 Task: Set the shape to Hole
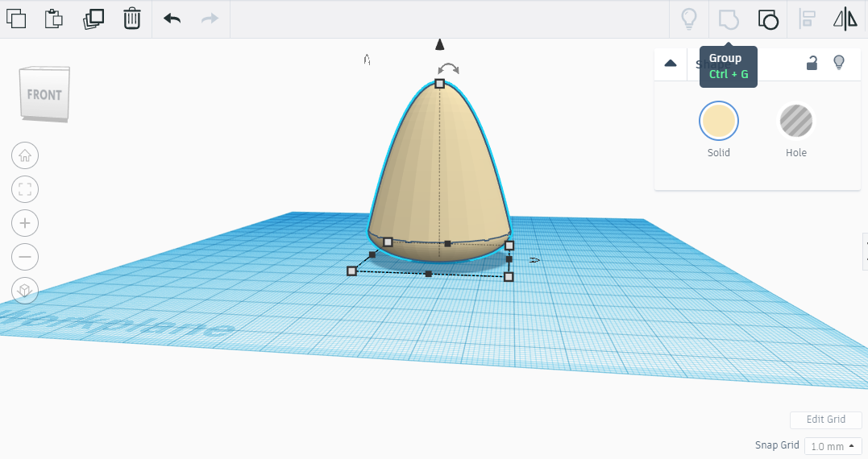pyautogui.click(x=796, y=121)
